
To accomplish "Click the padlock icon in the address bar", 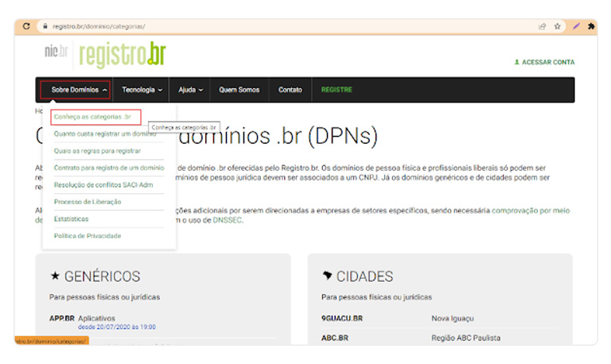I will [x=46, y=26].
